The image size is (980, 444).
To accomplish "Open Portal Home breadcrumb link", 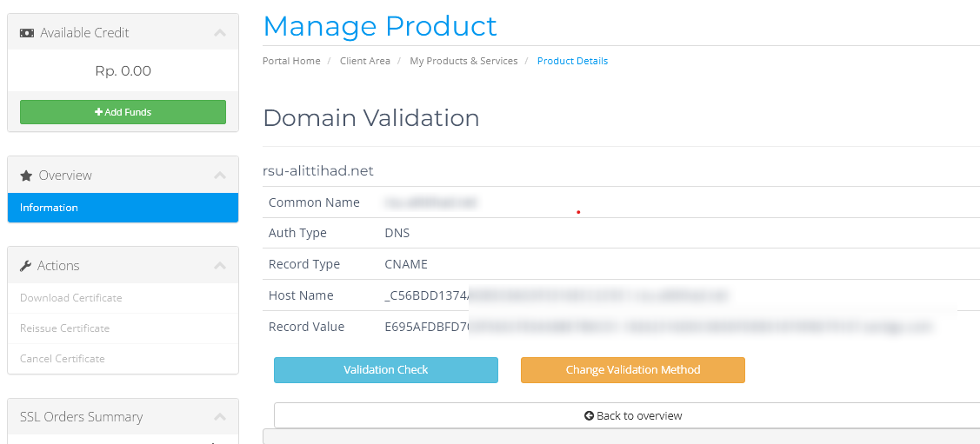I will (291, 62).
